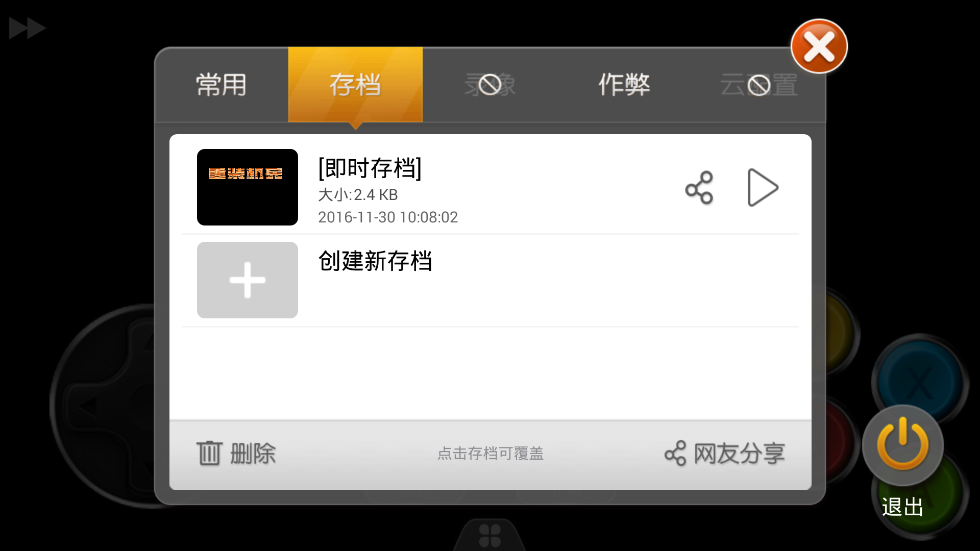Tap the plus tile to create save

pyautogui.click(x=248, y=280)
